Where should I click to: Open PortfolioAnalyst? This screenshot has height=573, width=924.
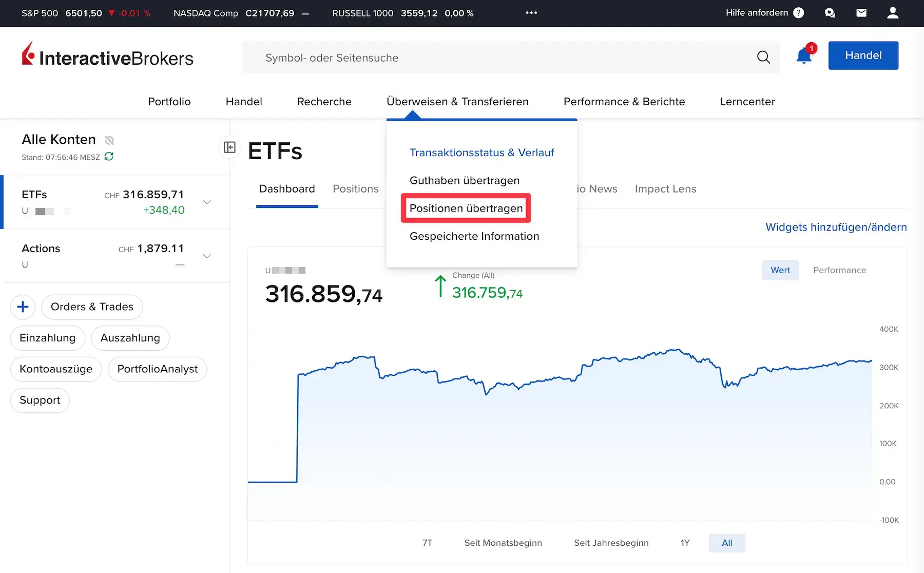coord(158,369)
